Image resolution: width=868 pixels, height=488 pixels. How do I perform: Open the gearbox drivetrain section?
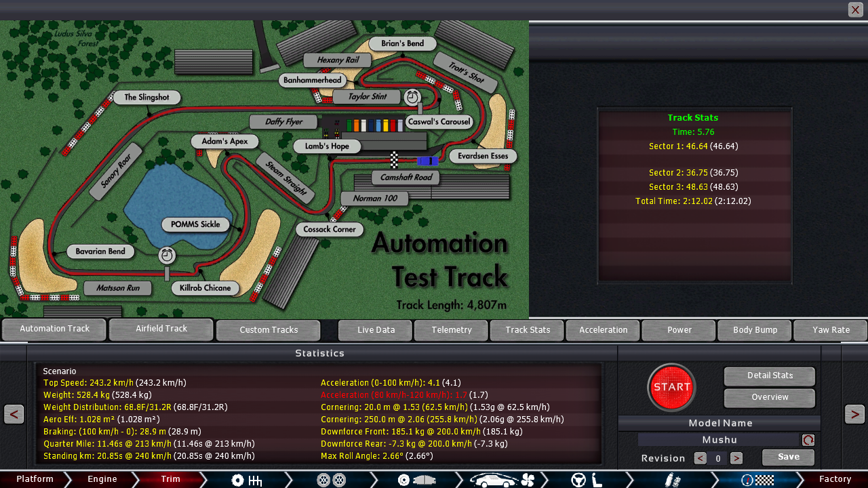(x=246, y=480)
